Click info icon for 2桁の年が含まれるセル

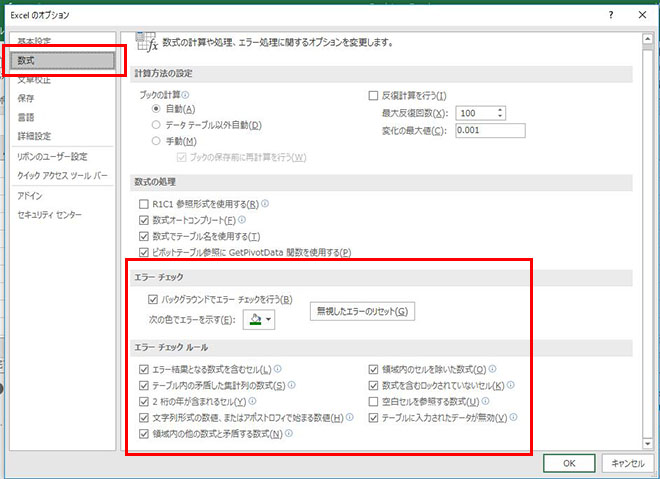coord(252,401)
